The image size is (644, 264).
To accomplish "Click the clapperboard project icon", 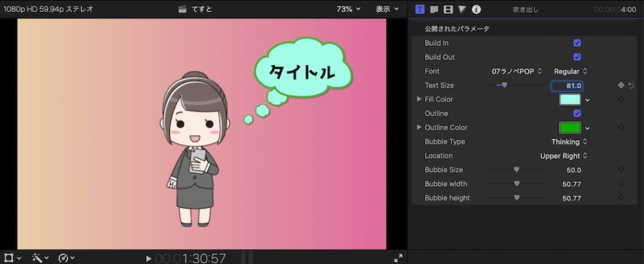I will coord(182,9).
